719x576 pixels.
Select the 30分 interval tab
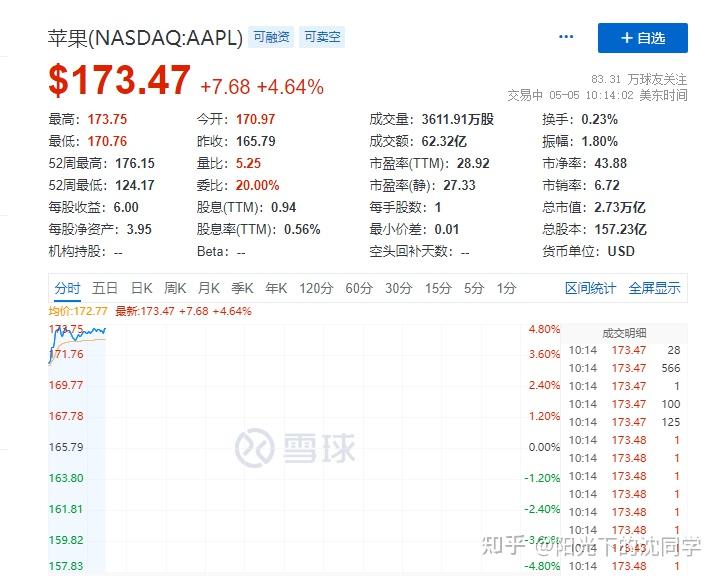click(x=398, y=288)
